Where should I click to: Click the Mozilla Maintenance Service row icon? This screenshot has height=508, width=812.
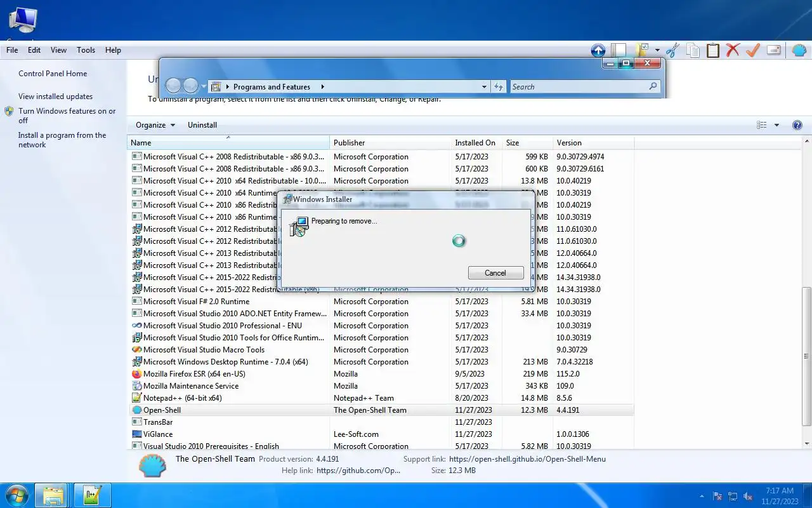pyautogui.click(x=136, y=386)
